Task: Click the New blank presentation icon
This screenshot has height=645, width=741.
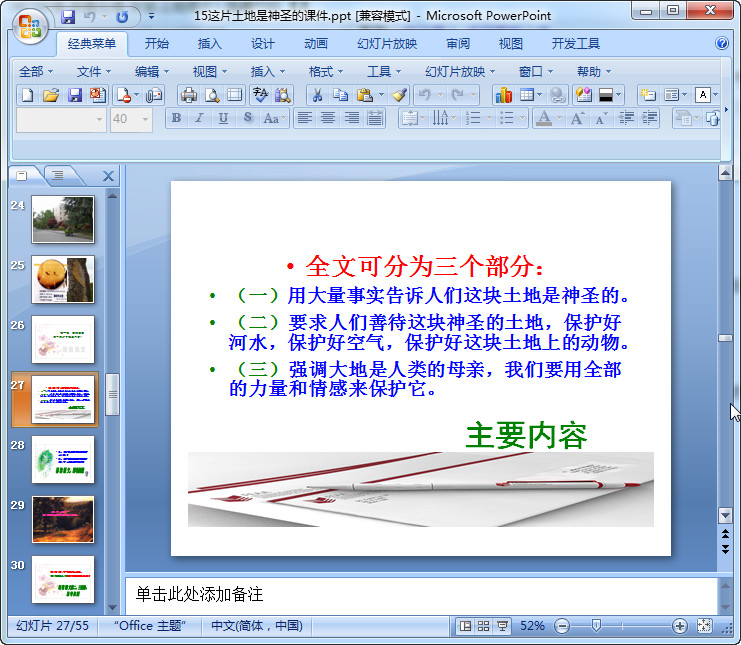Action: point(27,95)
